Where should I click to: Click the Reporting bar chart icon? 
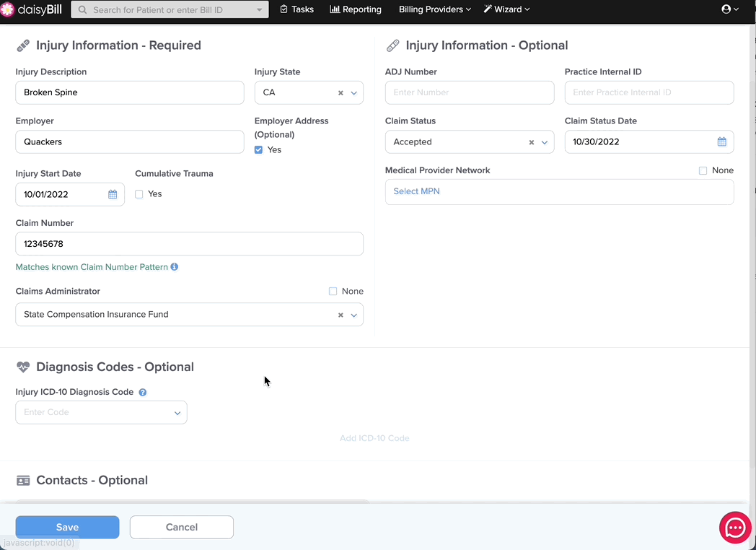tap(335, 9)
